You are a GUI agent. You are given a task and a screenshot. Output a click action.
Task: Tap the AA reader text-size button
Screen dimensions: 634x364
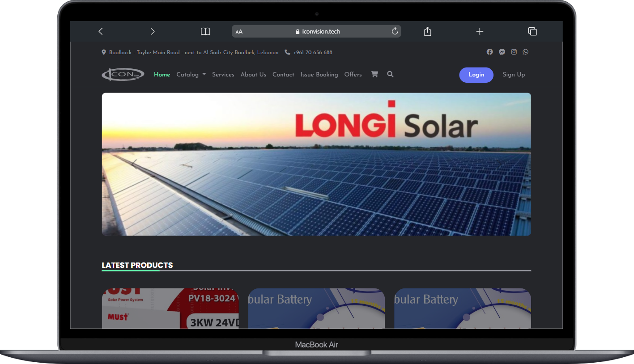239,32
